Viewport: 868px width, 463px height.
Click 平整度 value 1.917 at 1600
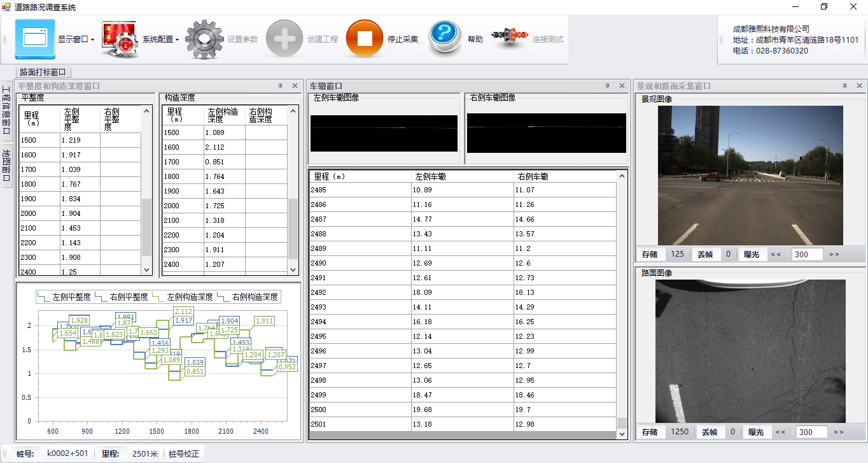coord(71,155)
